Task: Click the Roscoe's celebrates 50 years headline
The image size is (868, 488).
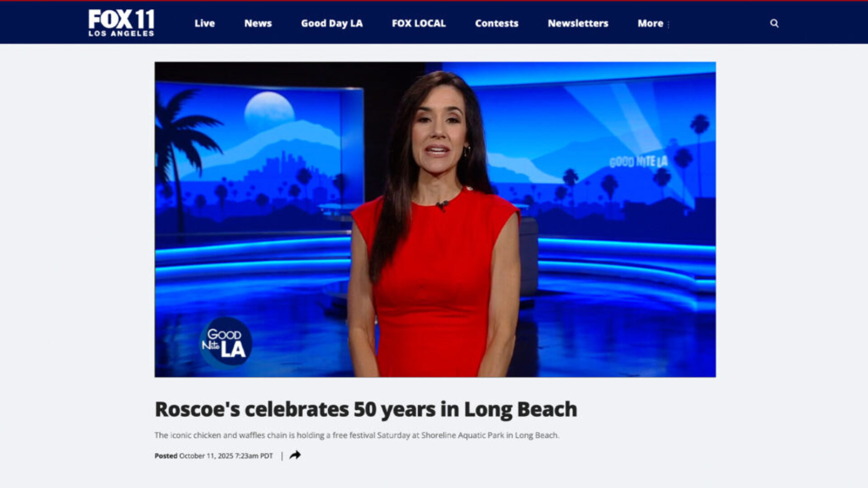Action: [x=365, y=409]
